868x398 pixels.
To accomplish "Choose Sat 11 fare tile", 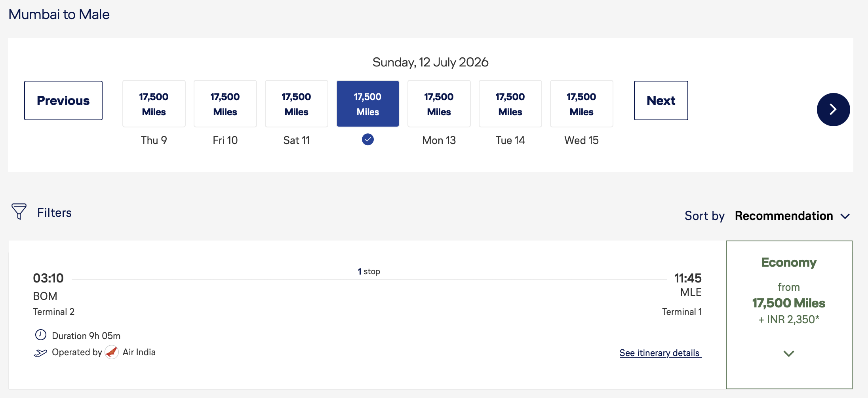I will click(296, 104).
